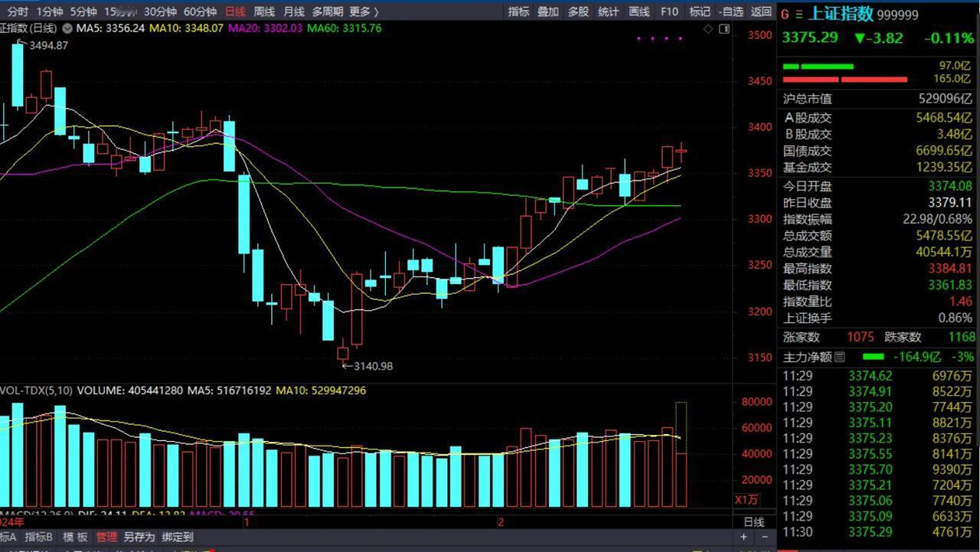The width and height of the screenshot is (980, 552).
Task: Expand the 更多 periods dropdown
Action: [x=364, y=11]
